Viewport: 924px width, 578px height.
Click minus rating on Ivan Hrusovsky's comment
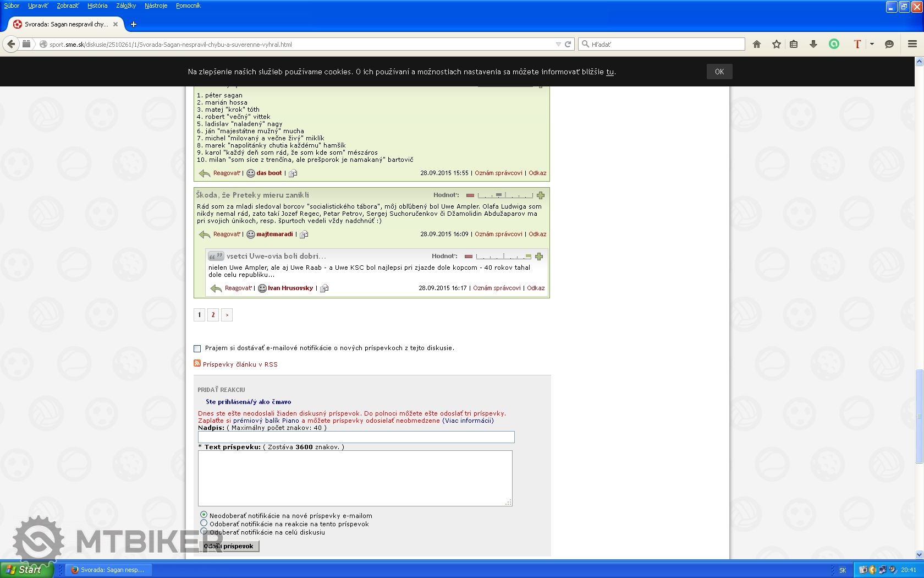469,257
